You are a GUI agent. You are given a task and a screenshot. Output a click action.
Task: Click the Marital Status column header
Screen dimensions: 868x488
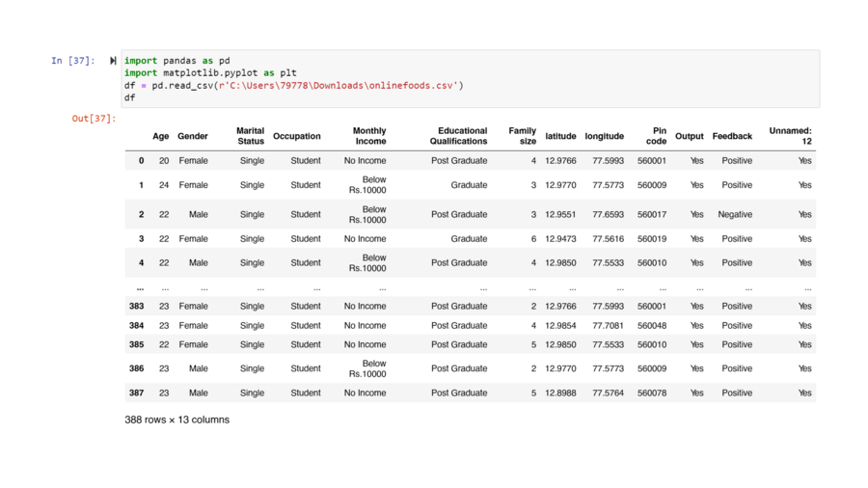tap(250, 136)
